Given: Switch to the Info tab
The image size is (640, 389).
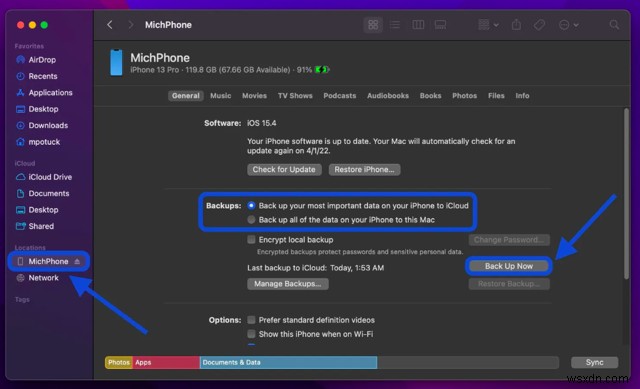Looking at the screenshot, I should point(522,96).
